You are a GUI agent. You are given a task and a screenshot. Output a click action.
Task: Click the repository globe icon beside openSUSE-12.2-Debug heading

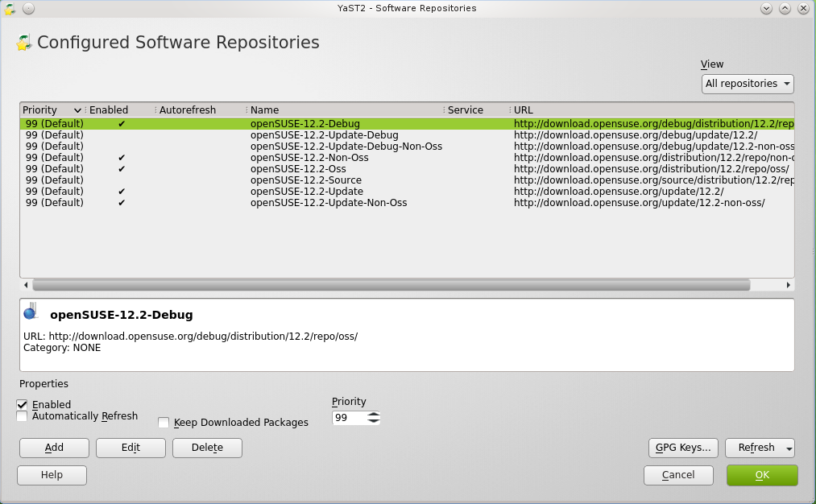click(x=31, y=311)
